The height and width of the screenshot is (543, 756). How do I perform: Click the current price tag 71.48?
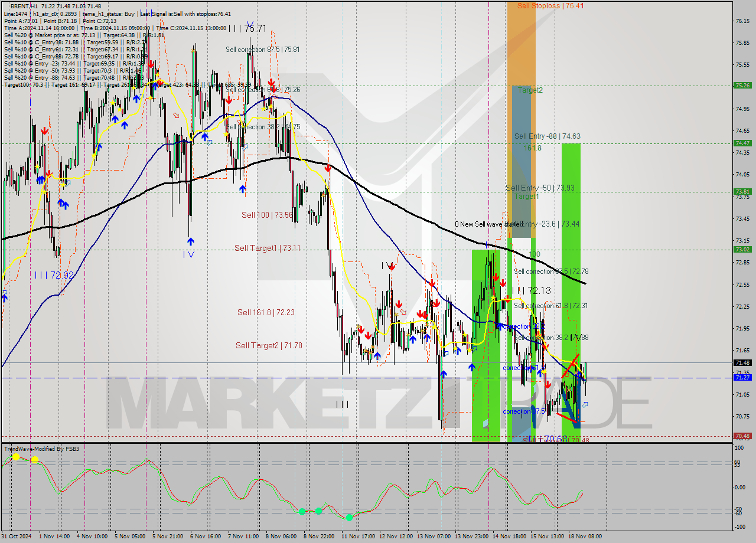(742, 362)
